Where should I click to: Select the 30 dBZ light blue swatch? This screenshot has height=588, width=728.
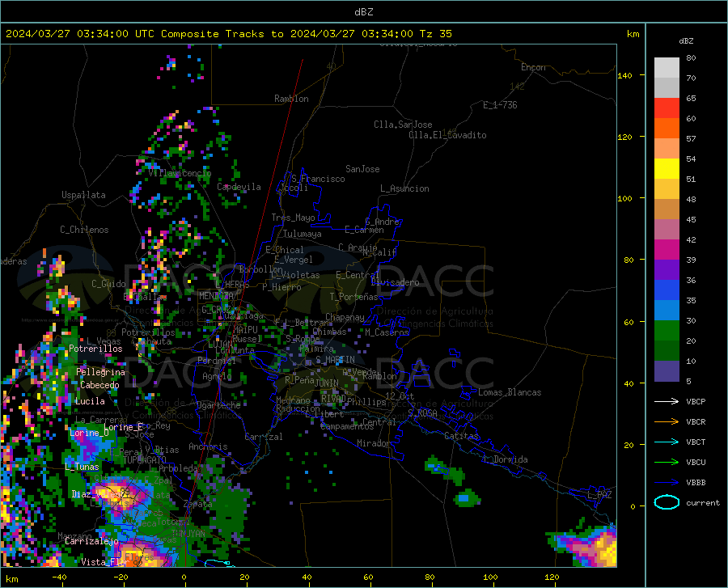(x=667, y=310)
